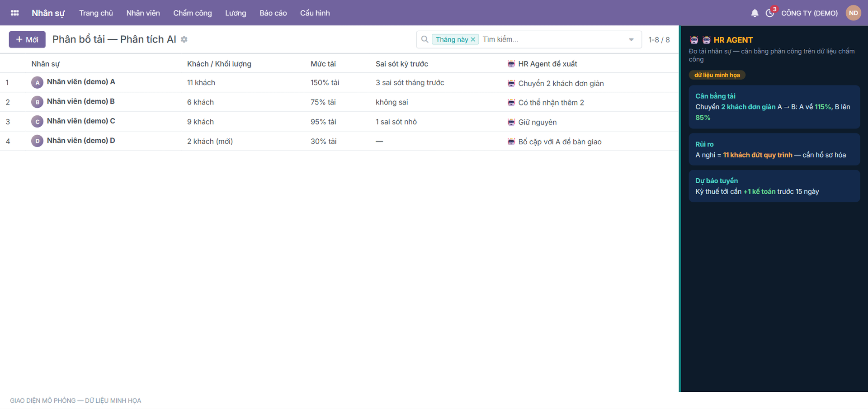Viewport: 868px width, 409px height.
Task: Sort by 'Sai sót kỳ trước' column header
Action: click(x=402, y=64)
